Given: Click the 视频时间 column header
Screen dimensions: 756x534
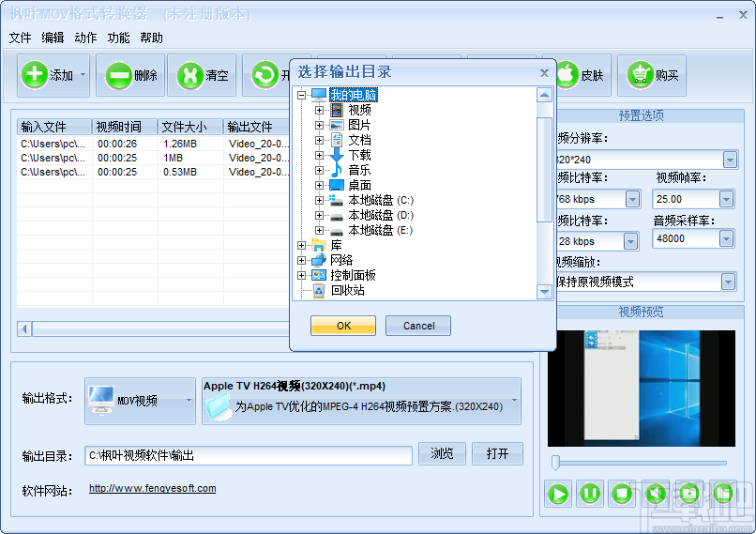Looking at the screenshot, I should pos(125,127).
